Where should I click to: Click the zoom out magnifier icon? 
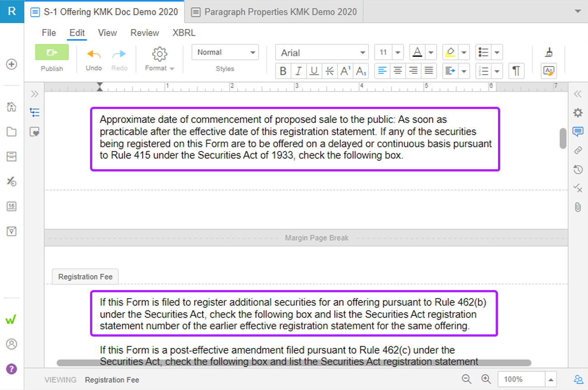(x=467, y=379)
